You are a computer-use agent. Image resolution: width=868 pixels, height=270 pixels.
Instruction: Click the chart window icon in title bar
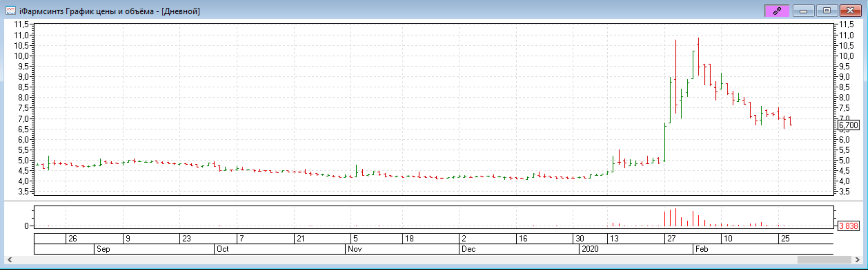coord(10,11)
